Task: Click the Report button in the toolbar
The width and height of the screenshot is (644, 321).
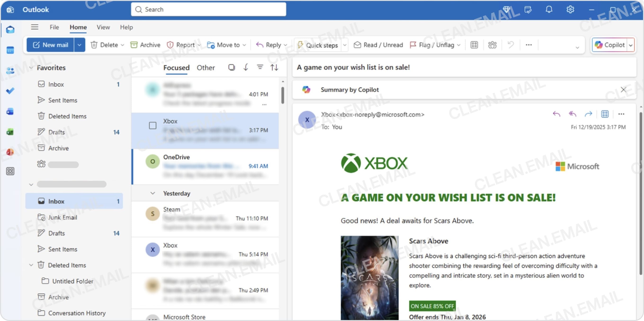Action: (183, 45)
